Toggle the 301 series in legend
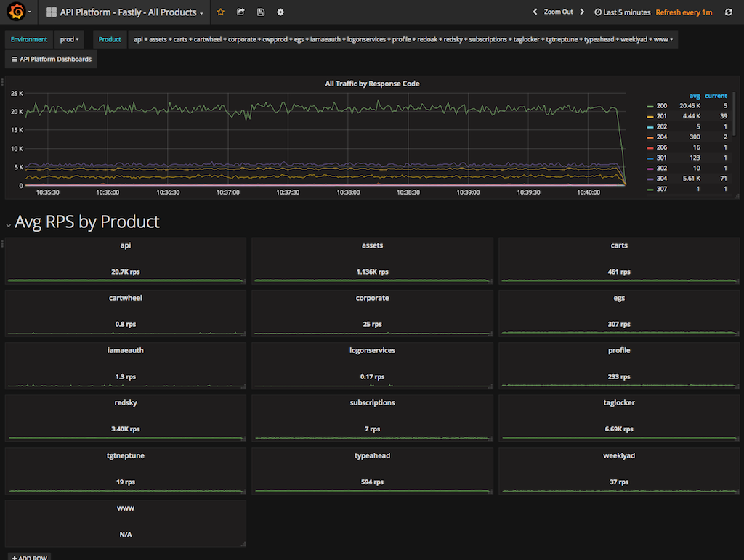Screen dimensions: 744x560 (661, 158)
